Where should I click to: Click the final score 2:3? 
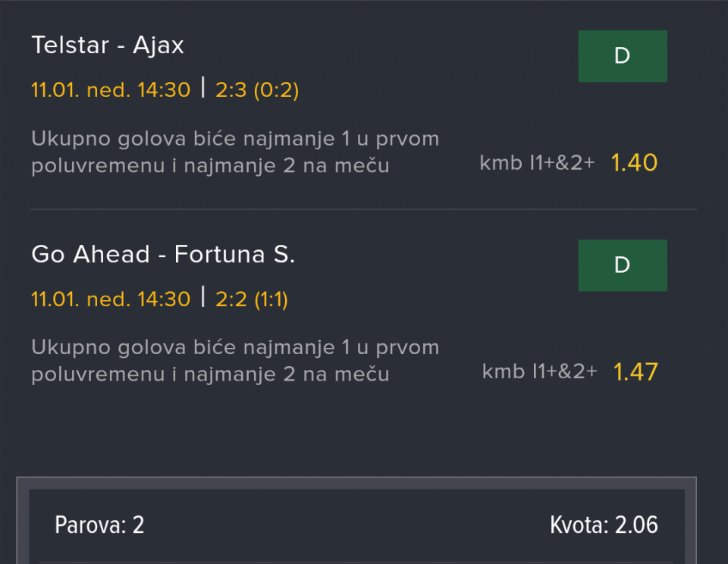[x=231, y=90]
